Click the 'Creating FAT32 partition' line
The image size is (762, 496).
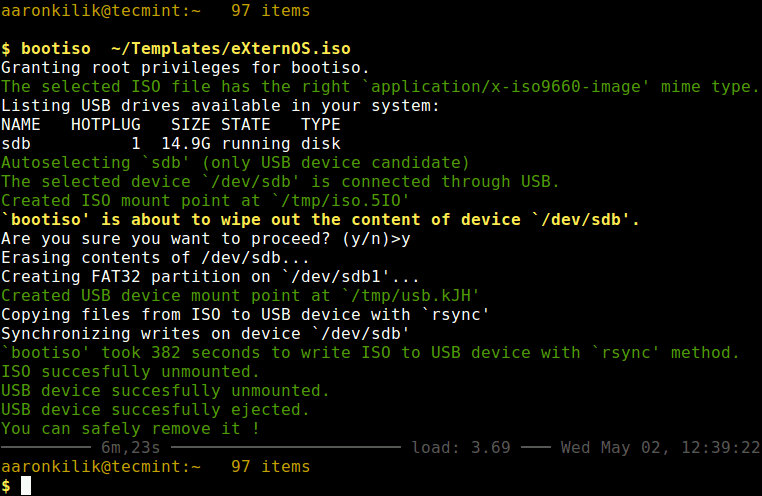click(x=197, y=276)
